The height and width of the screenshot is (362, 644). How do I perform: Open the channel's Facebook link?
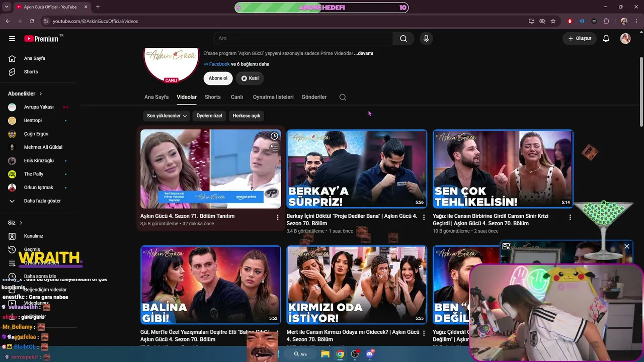[219, 64]
